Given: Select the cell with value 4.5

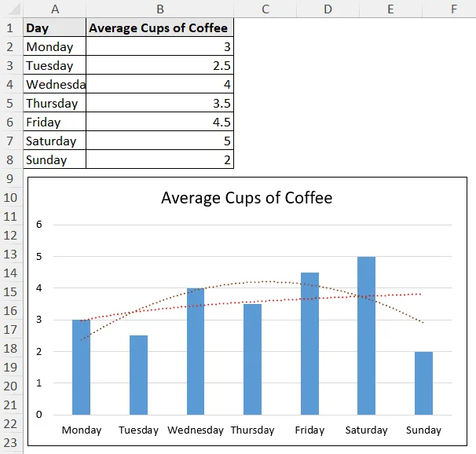Looking at the screenshot, I should point(160,122).
